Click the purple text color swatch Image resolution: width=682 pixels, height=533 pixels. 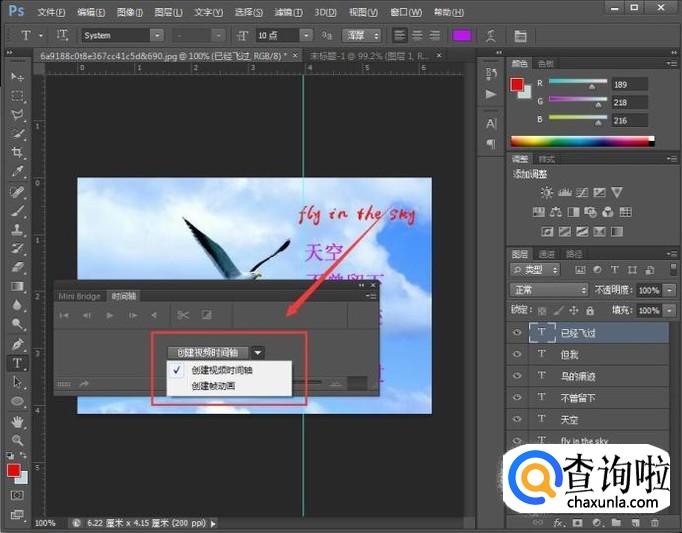[x=461, y=35]
